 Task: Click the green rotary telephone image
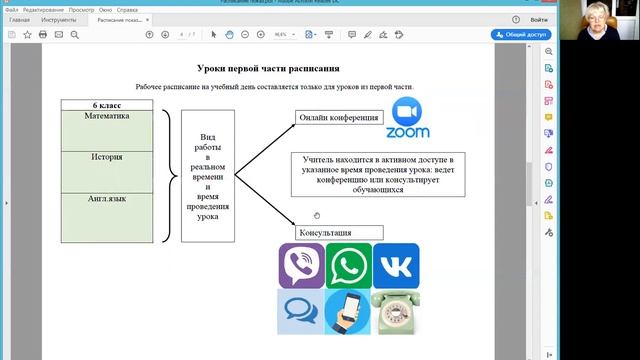(x=395, y=313)
